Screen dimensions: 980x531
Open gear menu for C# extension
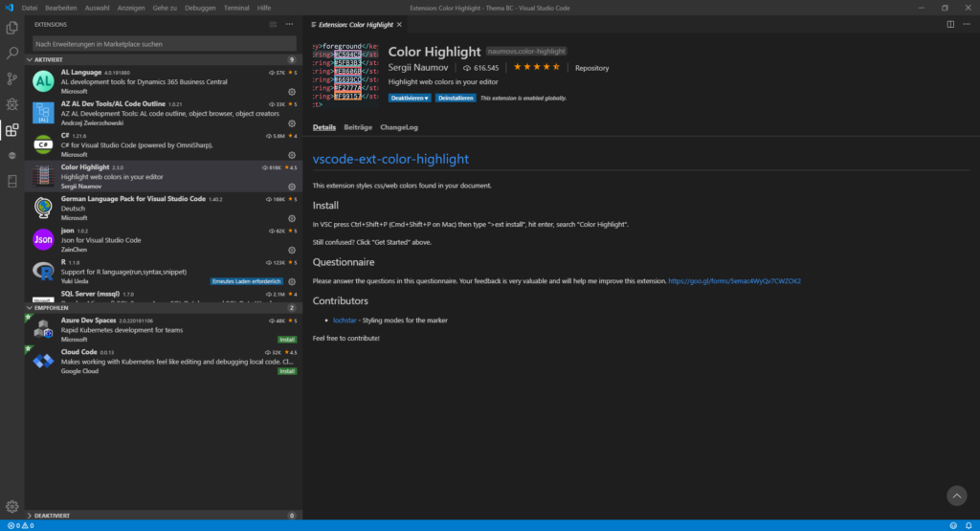click(x=291, y=155)
